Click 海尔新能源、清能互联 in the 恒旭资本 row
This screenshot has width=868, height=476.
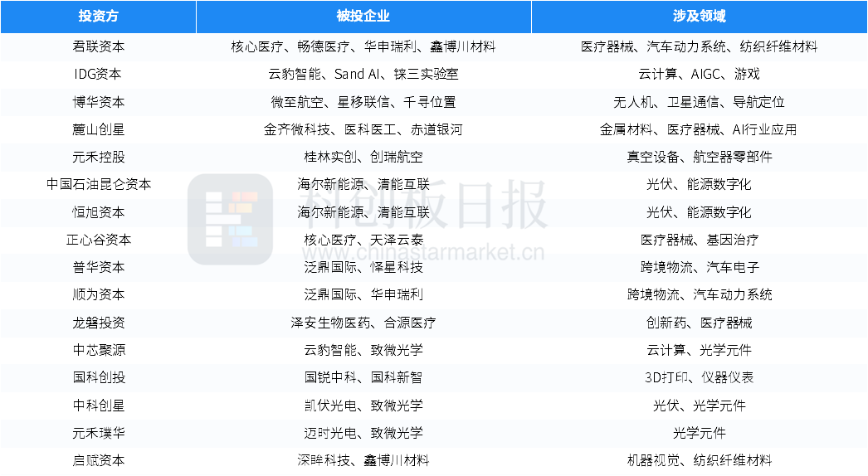click(363, 212)
